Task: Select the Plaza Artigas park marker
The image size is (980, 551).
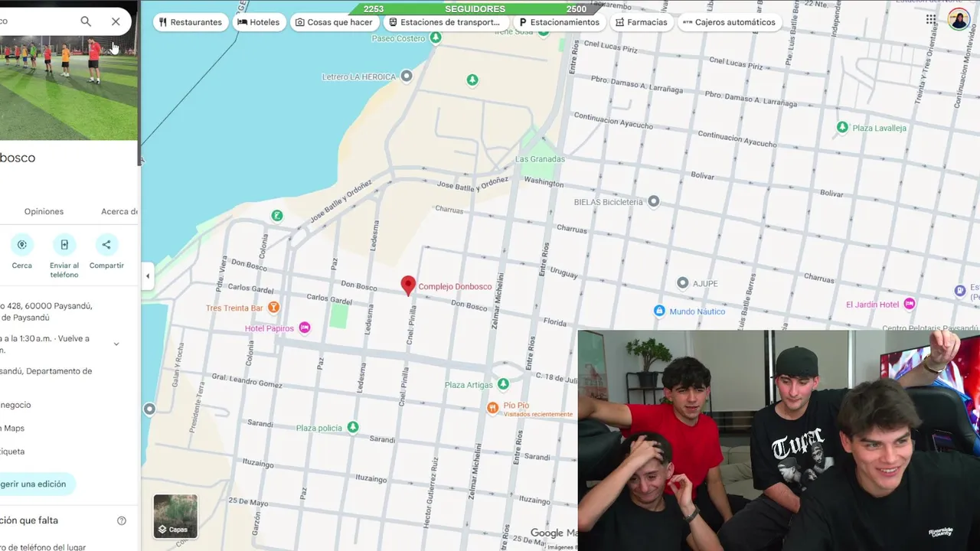Action: point(503,384)
